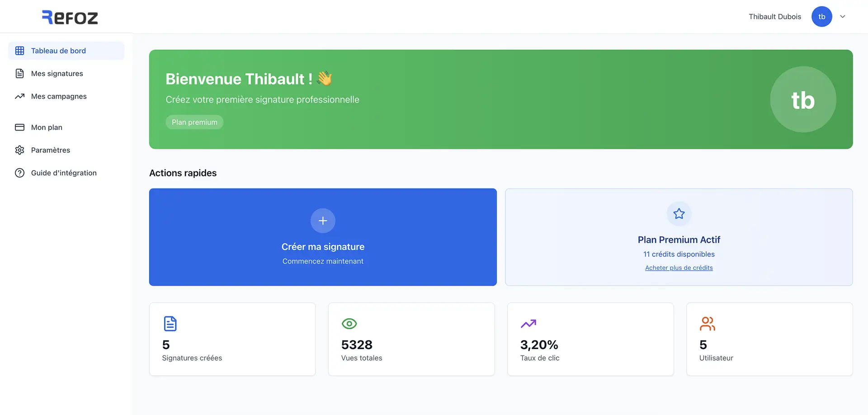Click the users icon above Utilisateur
Image resolution: width=868 pixels, height=415 pixels.
[707, 324]
